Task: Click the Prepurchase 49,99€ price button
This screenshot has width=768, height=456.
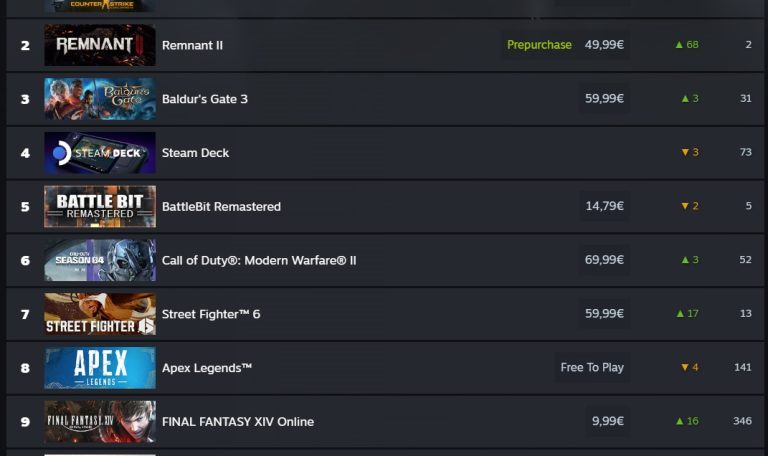Action: [565, 45]
